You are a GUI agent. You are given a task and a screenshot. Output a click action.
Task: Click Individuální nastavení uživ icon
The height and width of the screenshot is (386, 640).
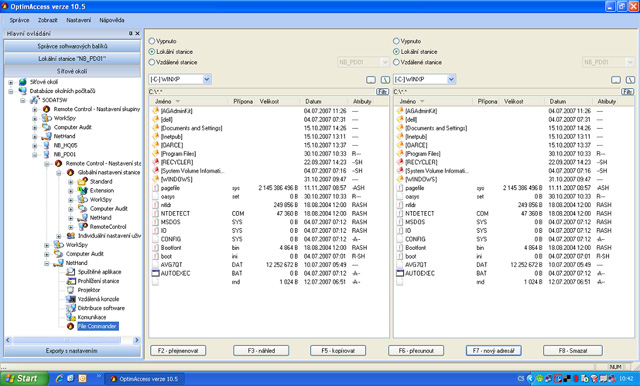(71, 236)
